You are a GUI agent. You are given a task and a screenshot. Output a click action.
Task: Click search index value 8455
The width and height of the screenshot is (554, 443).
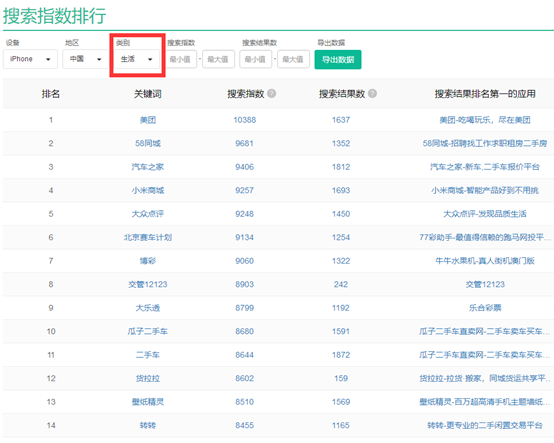[244, 425]
